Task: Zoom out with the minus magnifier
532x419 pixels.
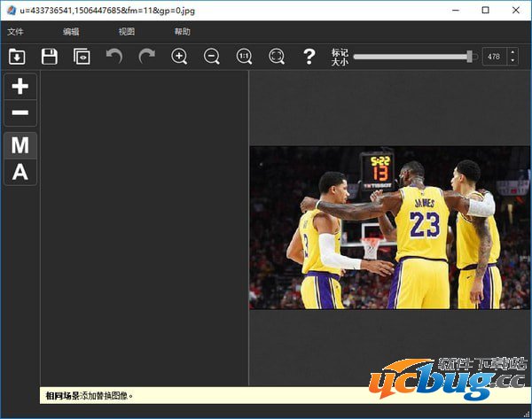Action: tap(212, 57)
